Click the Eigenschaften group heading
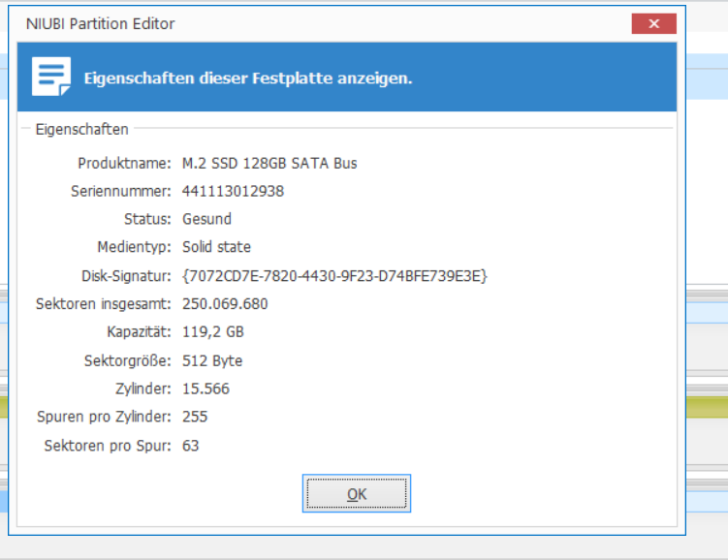 pyautogui.click(x=81, y=129)
